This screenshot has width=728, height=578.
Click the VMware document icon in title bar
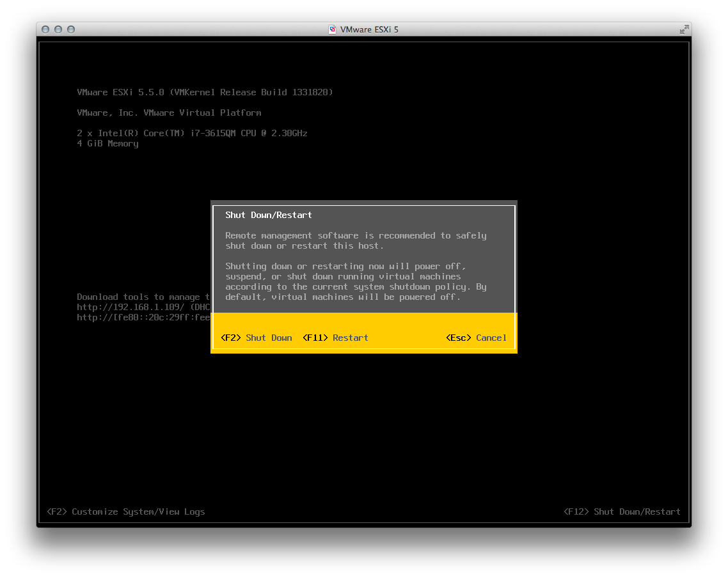(x=333, y=29)
